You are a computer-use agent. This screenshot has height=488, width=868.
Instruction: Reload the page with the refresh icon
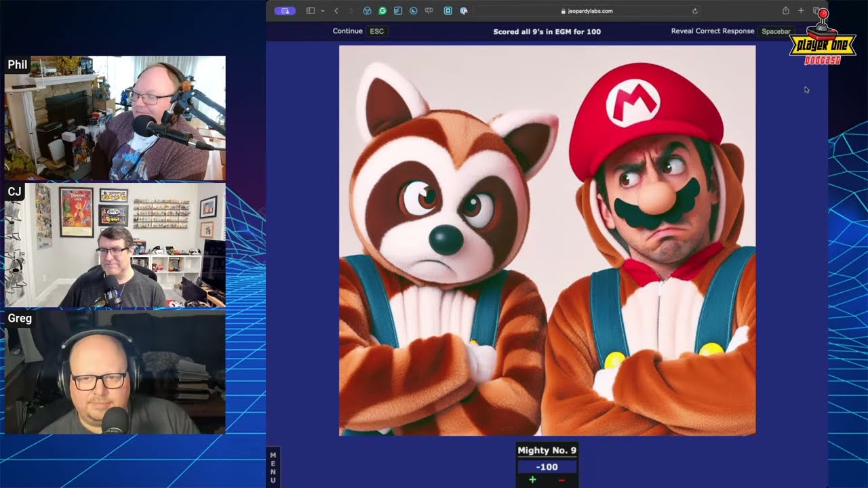(695, 11)
